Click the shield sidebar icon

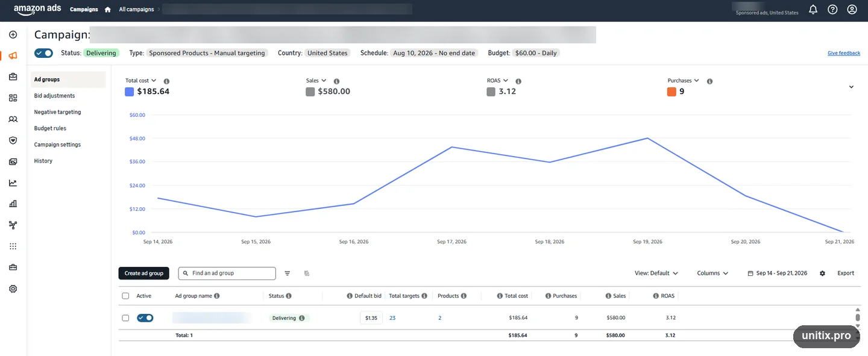[13, 140]
